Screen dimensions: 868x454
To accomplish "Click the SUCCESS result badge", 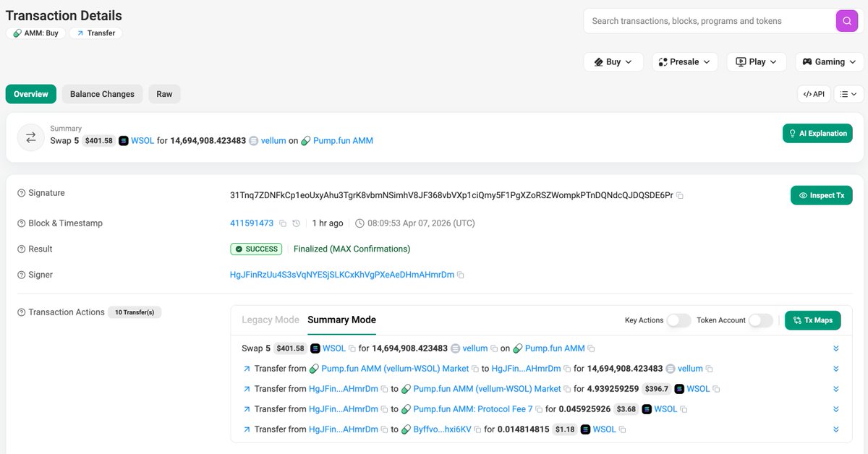I will pyautogui.click(x=256, y=249).
